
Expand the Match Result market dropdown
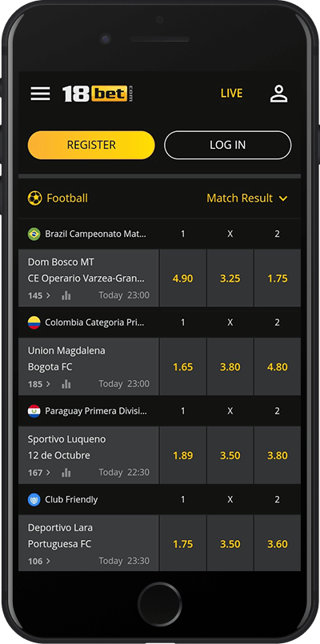click(x=247, y=198)
